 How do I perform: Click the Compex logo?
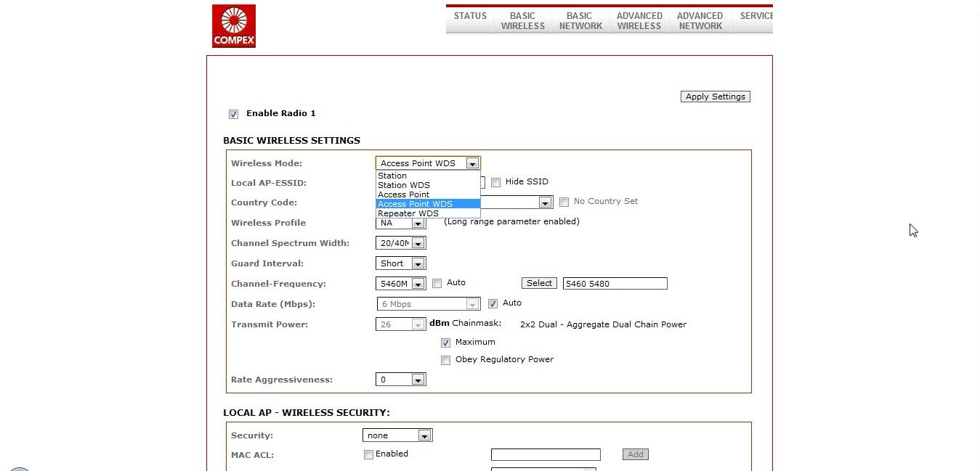(234, 26)
